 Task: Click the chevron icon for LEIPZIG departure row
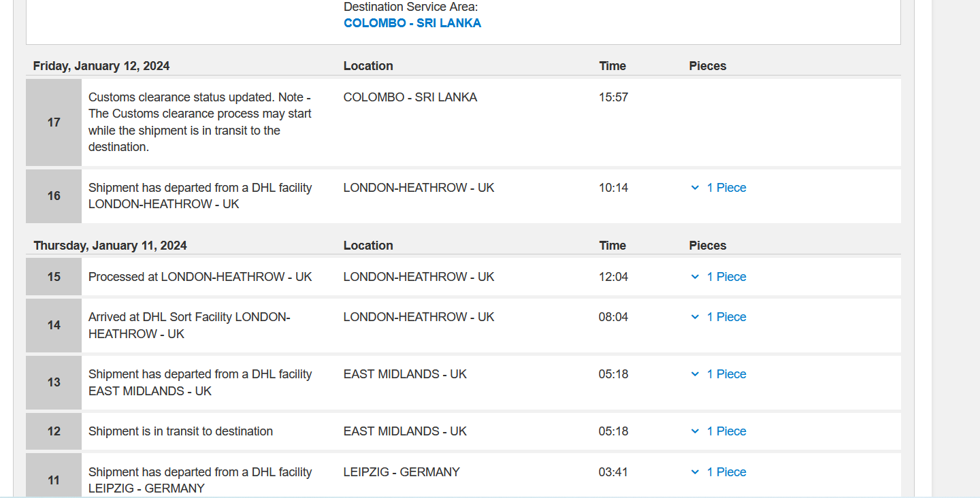pos(695,472)
